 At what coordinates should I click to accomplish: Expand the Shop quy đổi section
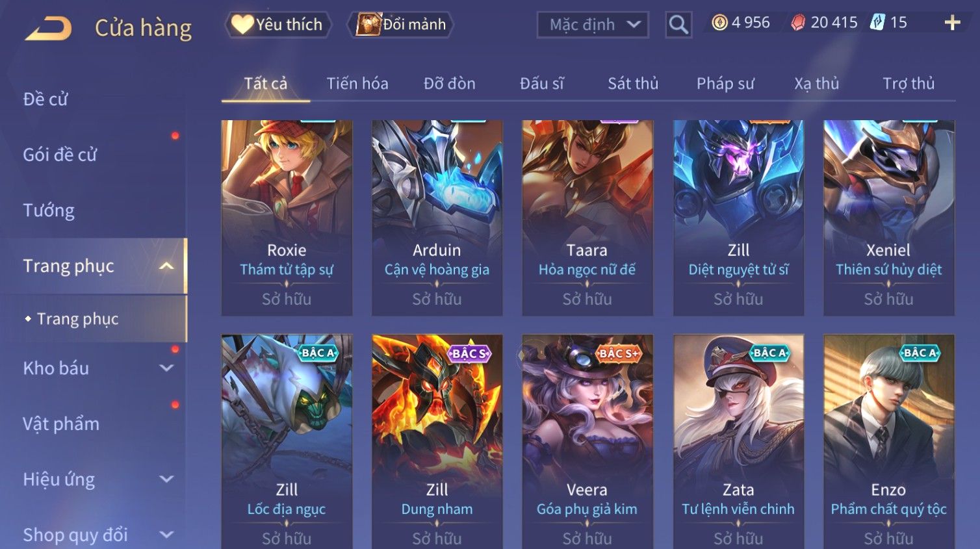166,535
